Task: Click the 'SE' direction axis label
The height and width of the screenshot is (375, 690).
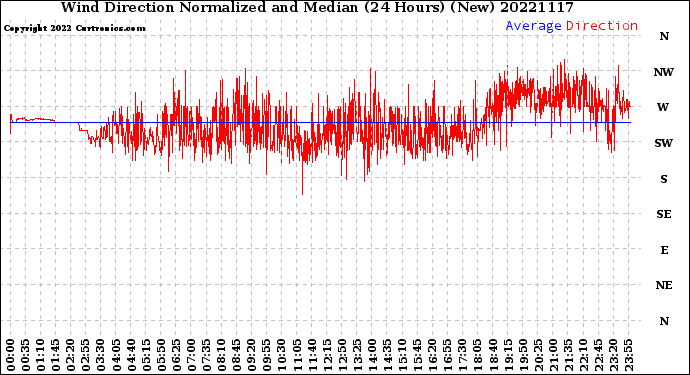Action: pyautogui.click(x=664, y=214)
